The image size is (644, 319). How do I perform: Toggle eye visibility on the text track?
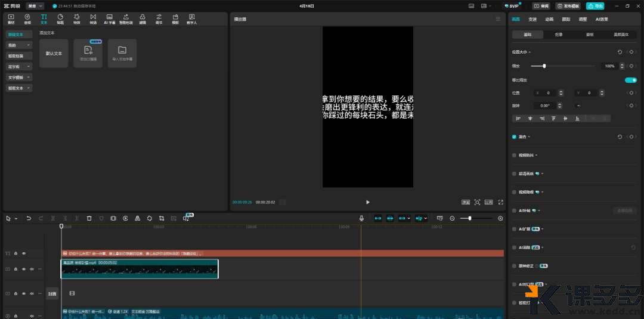(24, 253)
